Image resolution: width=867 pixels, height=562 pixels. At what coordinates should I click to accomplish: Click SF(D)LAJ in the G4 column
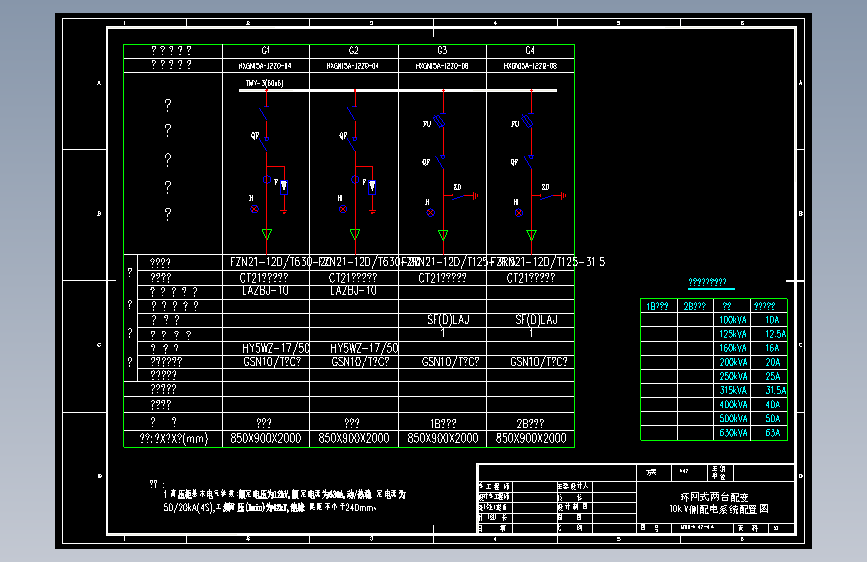[x=536, y=320]
